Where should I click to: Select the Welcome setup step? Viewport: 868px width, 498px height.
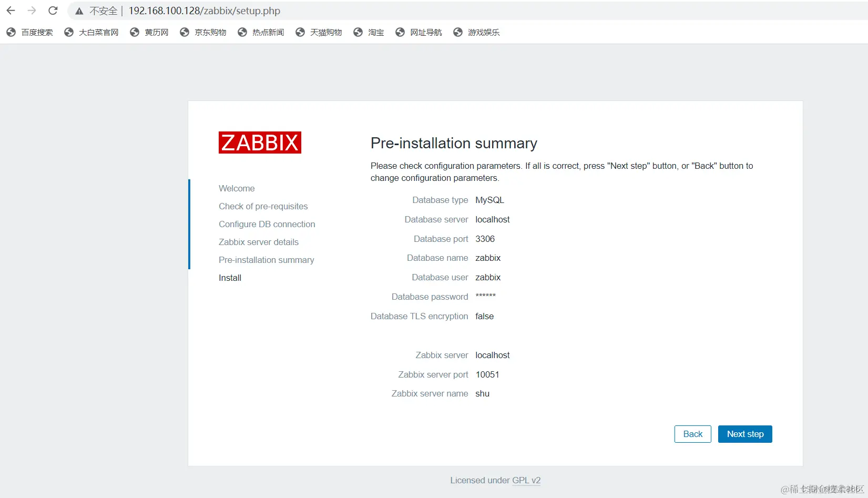coord(237,188)
